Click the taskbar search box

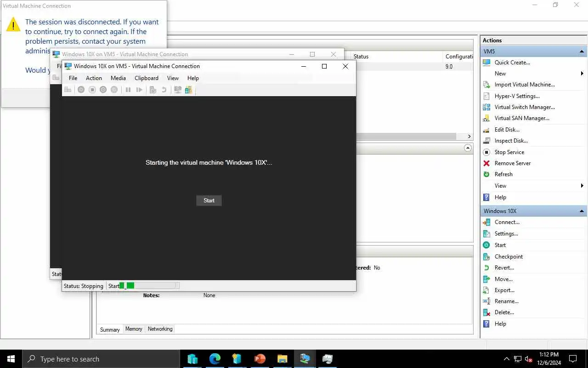pyautogui.click(x=101, y=359)
